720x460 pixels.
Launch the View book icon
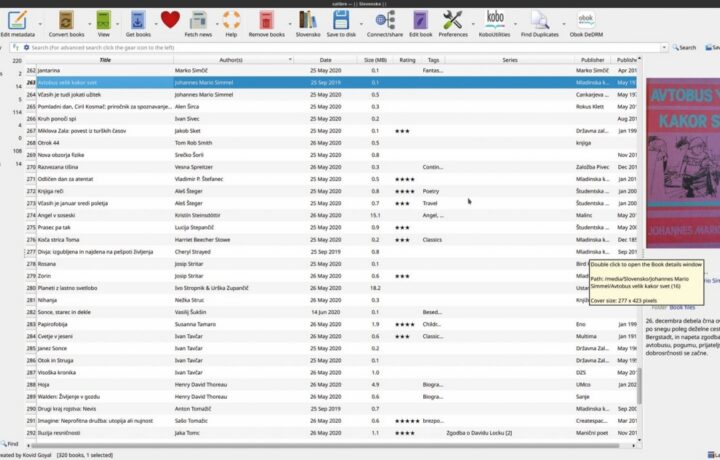[x=103, y=21]
